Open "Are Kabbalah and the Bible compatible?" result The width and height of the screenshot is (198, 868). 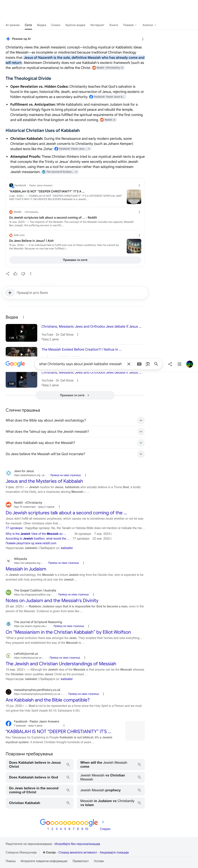point(47,700)
